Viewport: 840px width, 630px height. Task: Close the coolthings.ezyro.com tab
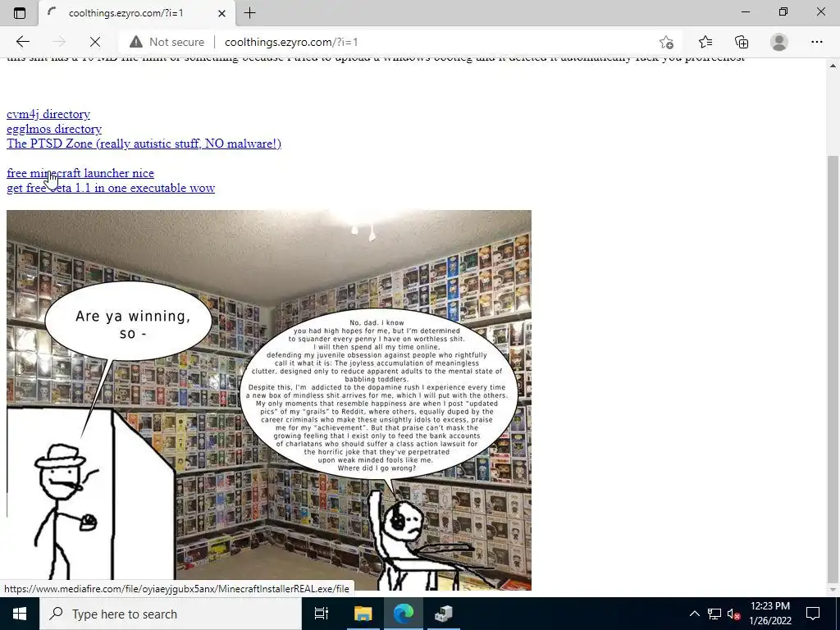[x=221, y=13]
